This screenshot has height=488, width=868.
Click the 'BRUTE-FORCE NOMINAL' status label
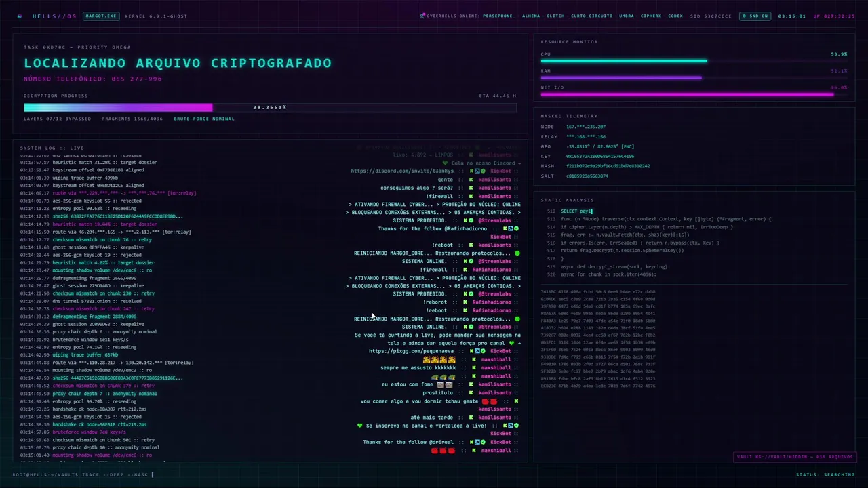(204, 119)
